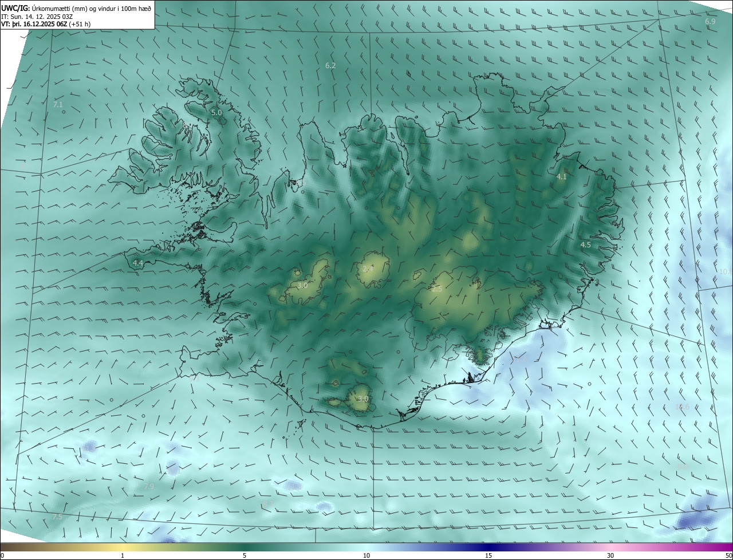733x560 pixels.
Task: Click the 'UWC/IG: Úrkomumætti (mm)' title line
Action: pos(77,7)
